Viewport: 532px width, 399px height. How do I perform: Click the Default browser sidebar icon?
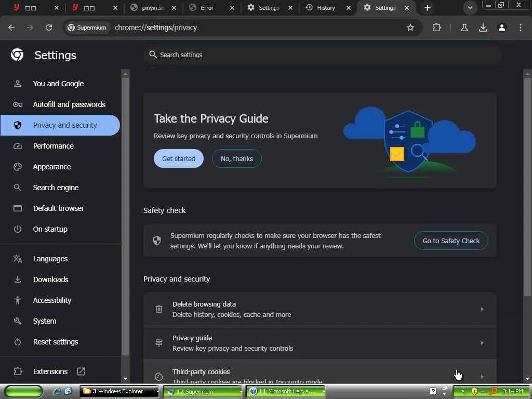click(x=17, y=208)
